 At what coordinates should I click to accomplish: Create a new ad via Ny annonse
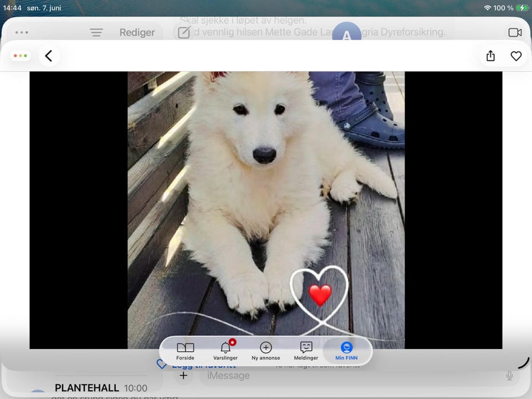[265, 351]
